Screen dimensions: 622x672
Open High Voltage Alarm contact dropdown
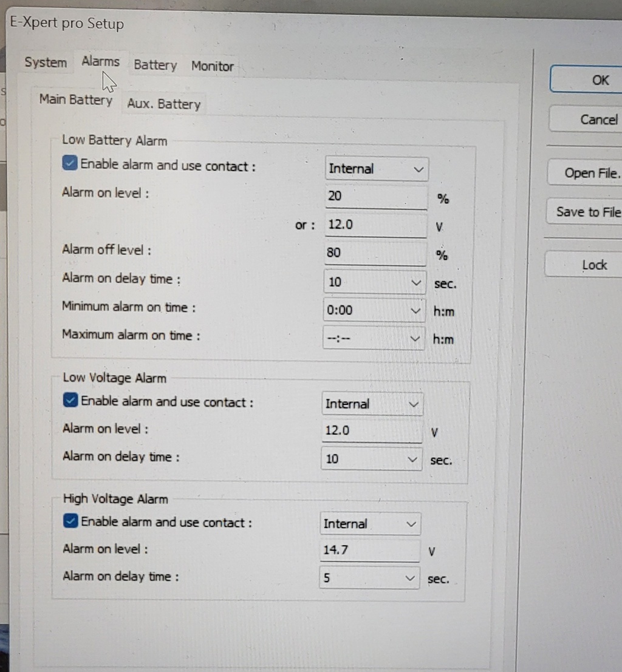370,524
